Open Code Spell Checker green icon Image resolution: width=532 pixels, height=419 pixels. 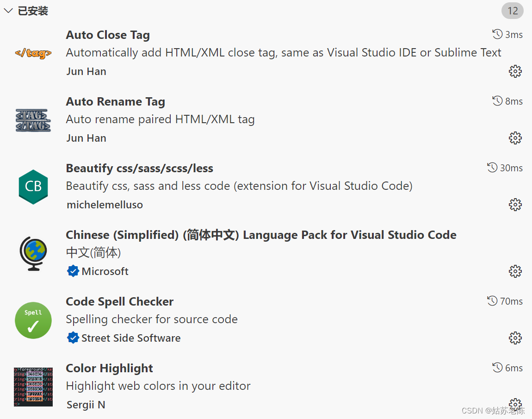pos(33,320)
